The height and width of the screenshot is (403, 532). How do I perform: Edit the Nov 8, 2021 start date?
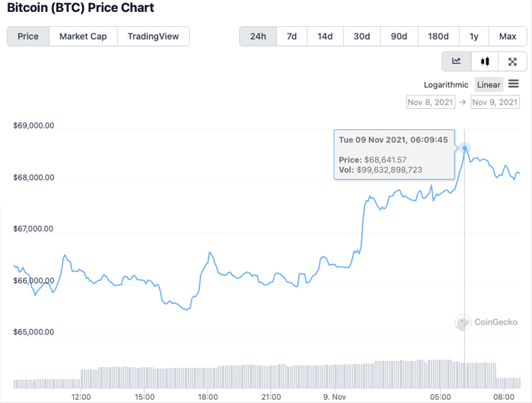(430, 102)
